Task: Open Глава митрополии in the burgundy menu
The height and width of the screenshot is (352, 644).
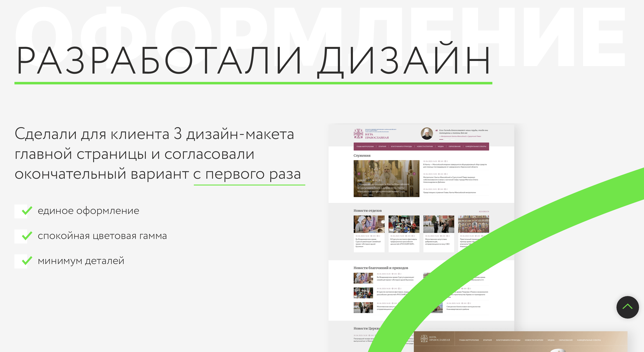Action: pos(365,146)
